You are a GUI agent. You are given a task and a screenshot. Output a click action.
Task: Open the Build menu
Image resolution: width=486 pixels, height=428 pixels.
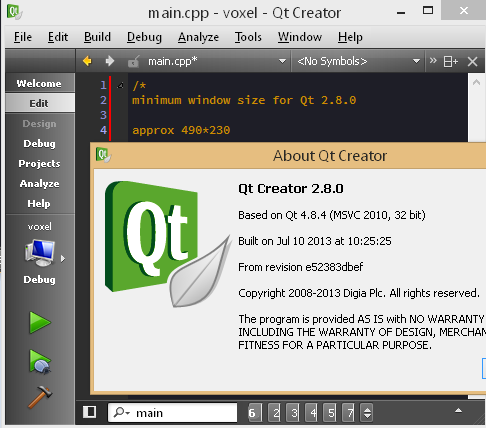point(97,37)
